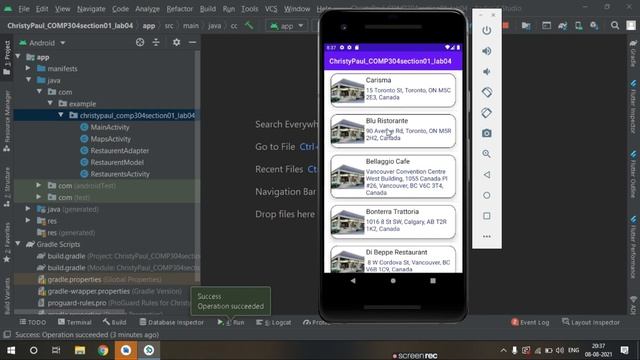Click the app breadcrumb in navigation bar
Image resolution: width=640 pixels, height=360 pixels.
coord(149,25)
